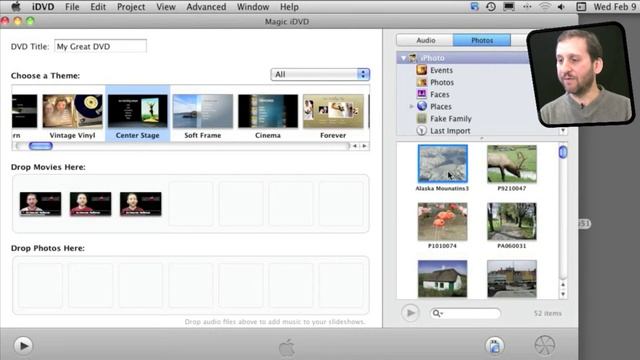Click the theme list horizontal scrollbar thumb

click(x=40, y=146)
